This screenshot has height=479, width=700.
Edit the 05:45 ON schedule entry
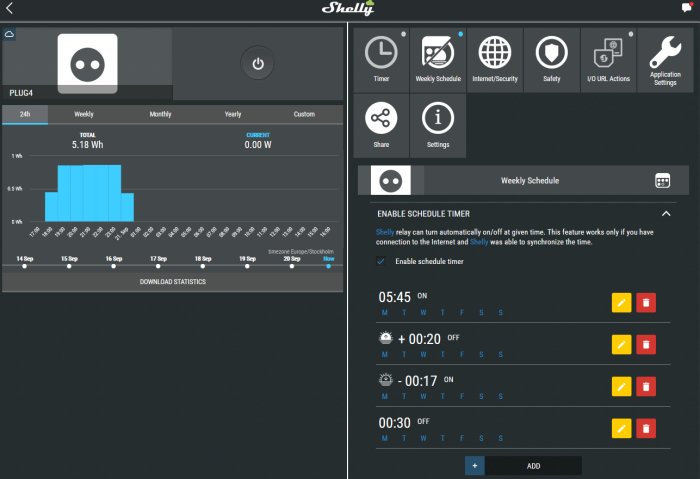pyautogui.click(x=621, y=303)
